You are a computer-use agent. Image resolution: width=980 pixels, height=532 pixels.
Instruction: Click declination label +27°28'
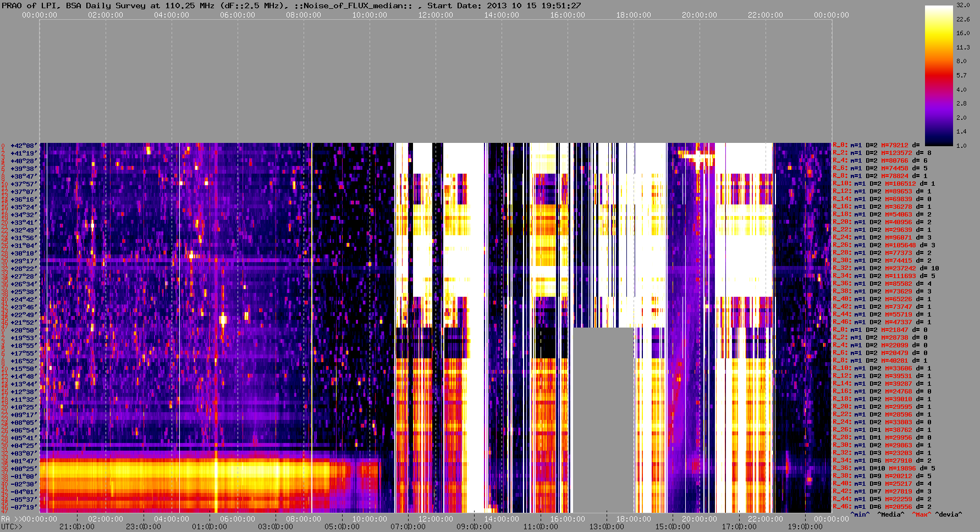(x=24, y=276)
